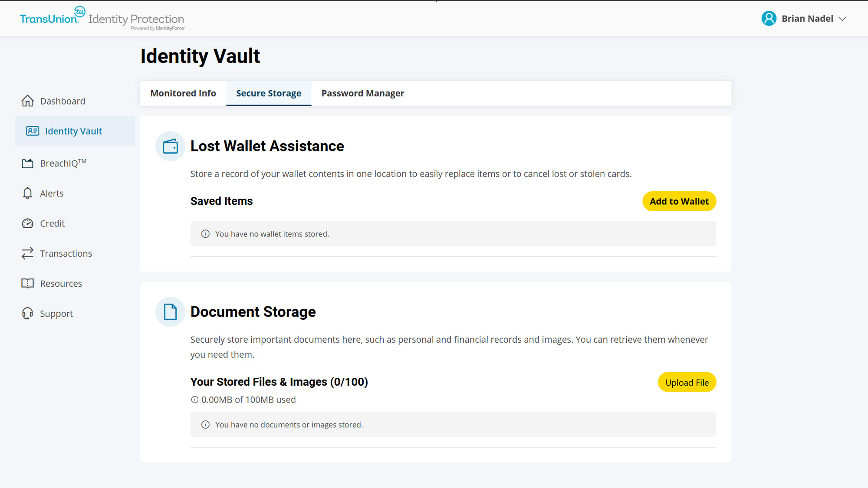Click info icon beside 0.00MB used

194,400
